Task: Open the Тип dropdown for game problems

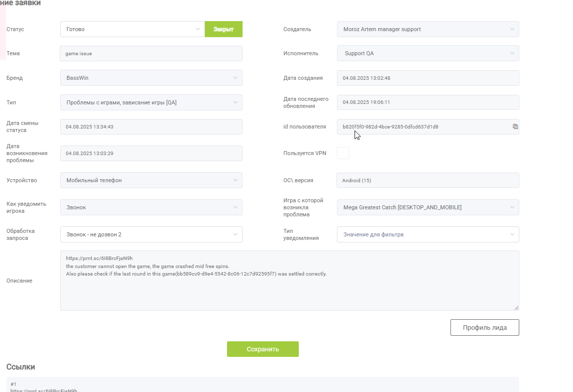Action: tap(151, 102)
